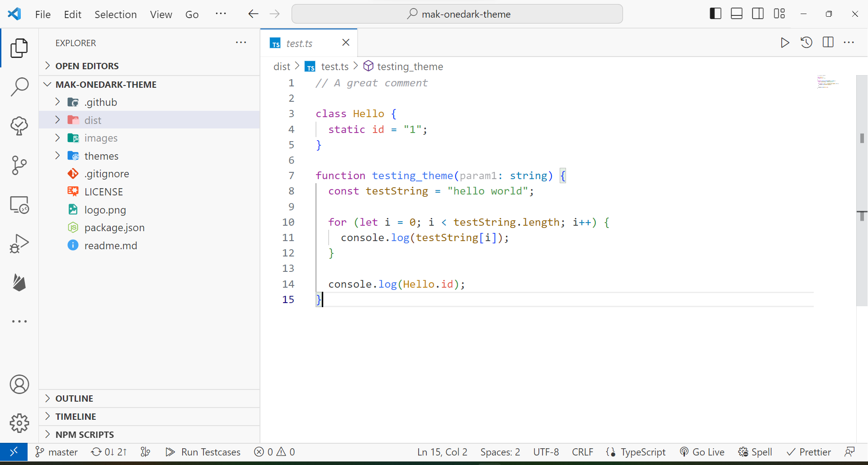
Task: Expand the NPM SCRIPTS section
Action: [85, 435]
